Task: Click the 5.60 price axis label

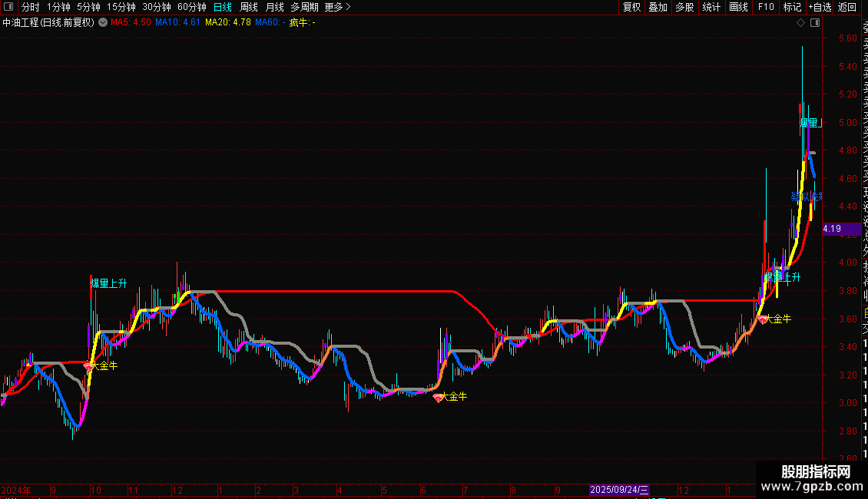Action: point(847,38)
